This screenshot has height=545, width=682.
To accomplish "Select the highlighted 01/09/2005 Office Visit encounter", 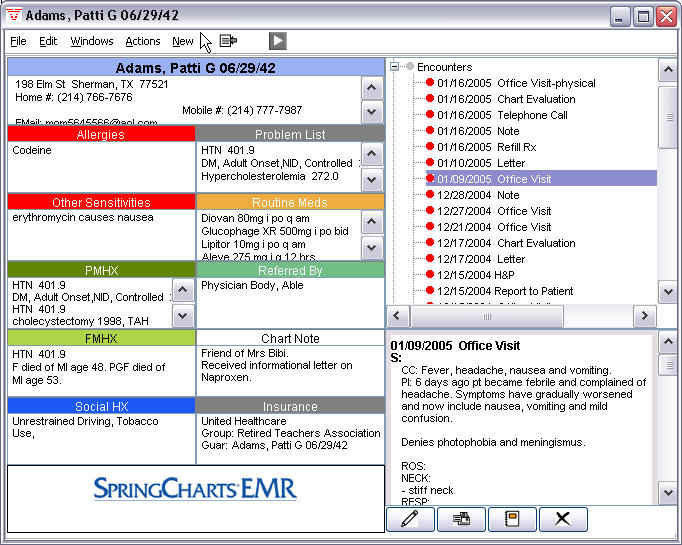I will pos(541,179).
